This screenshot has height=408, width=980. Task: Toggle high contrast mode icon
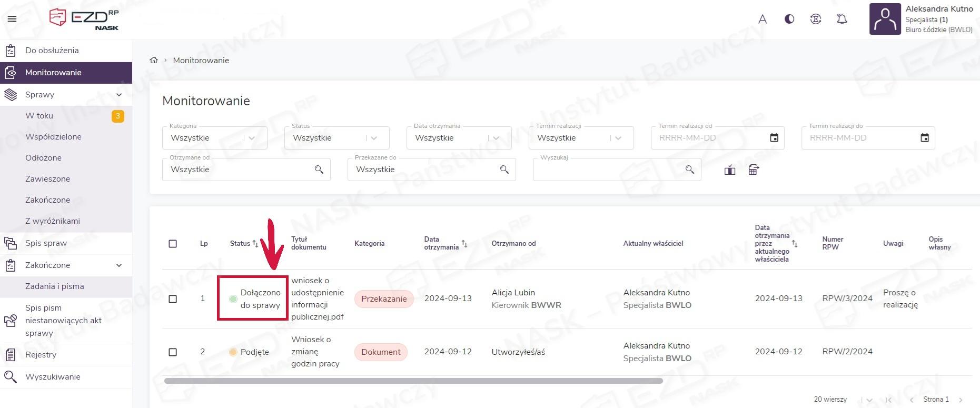pyautogui.click(x=789, y=19)
